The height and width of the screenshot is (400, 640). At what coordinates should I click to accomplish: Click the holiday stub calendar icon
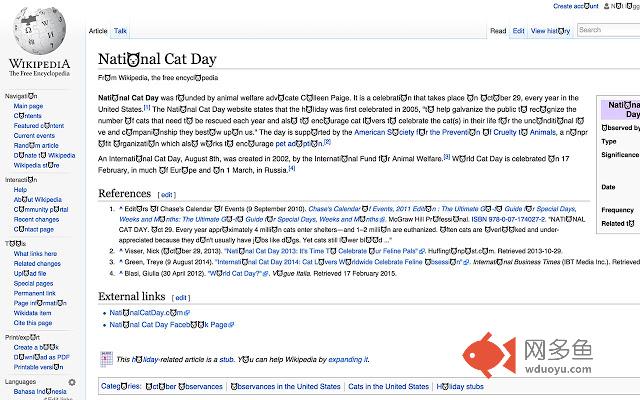(x=106, y=359)
